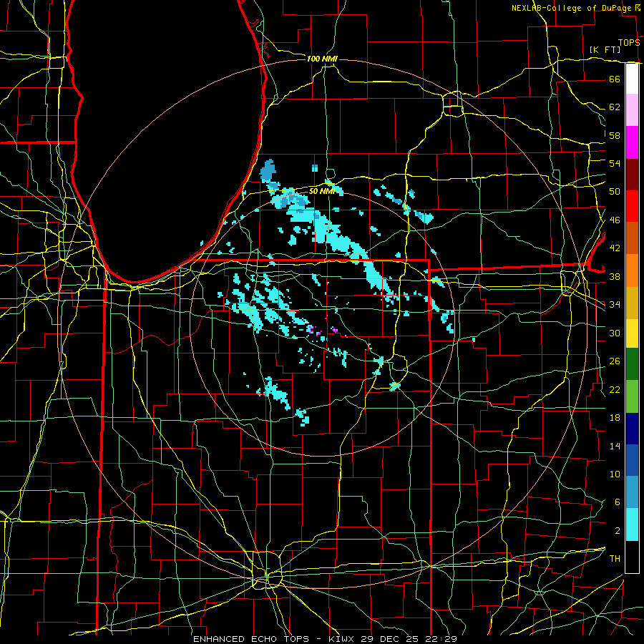Click the 100 NMI range ring label
Image resolution: width=644 pixels, height=644 pixels.
pyautogui.click(x=323, y=59)
